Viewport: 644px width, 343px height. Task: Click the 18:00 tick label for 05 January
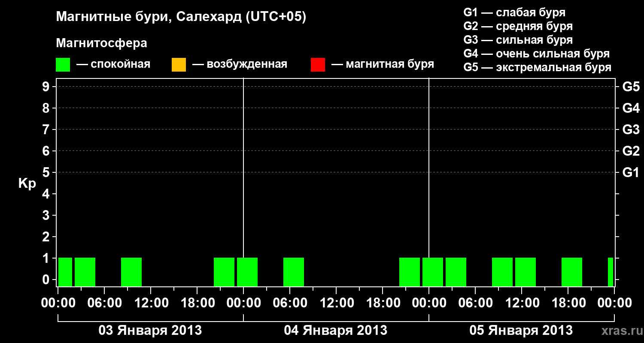(568, 303)
